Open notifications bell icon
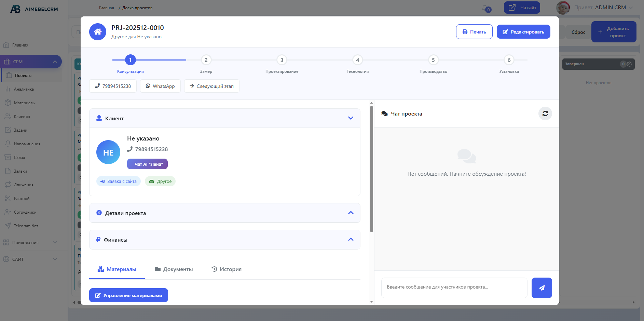 pos(485,8)
